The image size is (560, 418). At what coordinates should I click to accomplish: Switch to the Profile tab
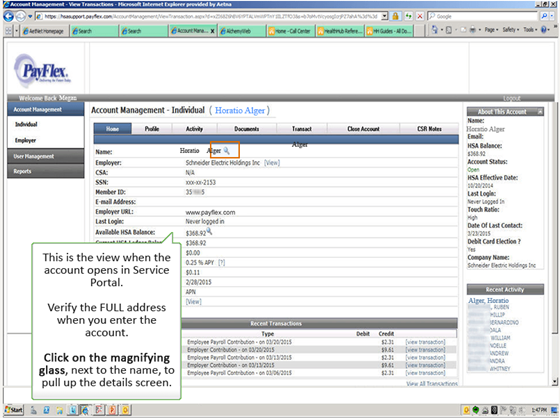pos(152,129)
